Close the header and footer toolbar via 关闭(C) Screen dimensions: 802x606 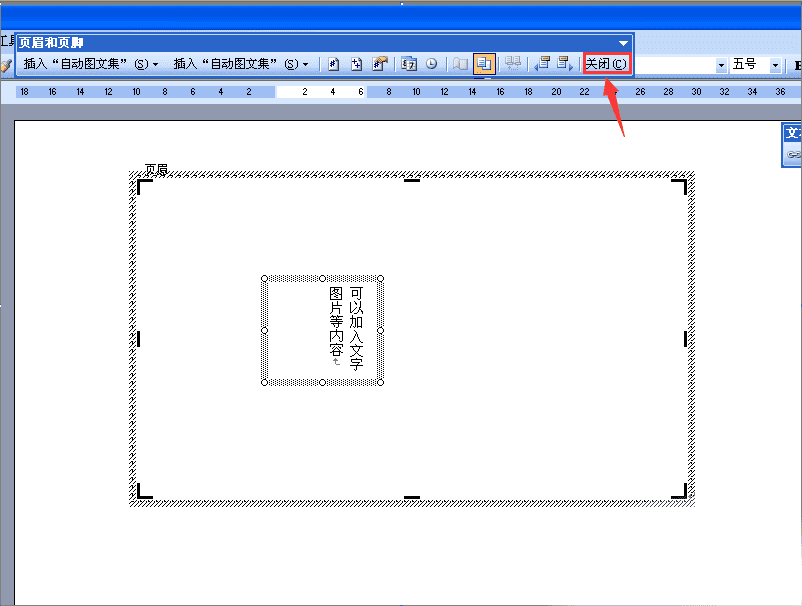606,64
